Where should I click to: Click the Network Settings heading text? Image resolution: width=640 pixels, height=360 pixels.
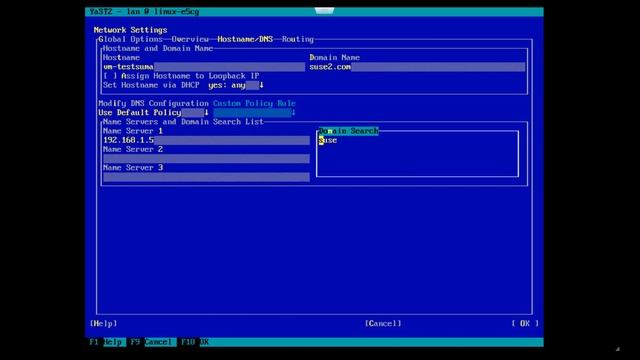[130, 30]
